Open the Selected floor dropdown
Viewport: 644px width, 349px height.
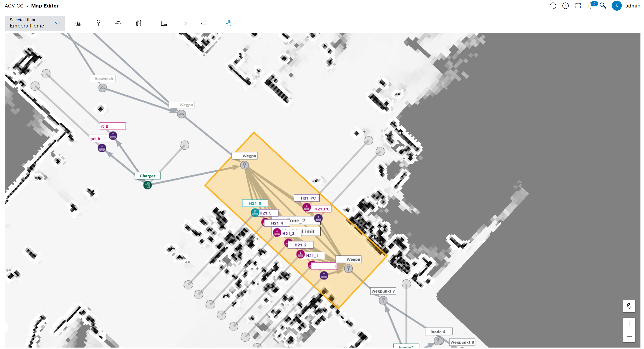coord(35,23)
